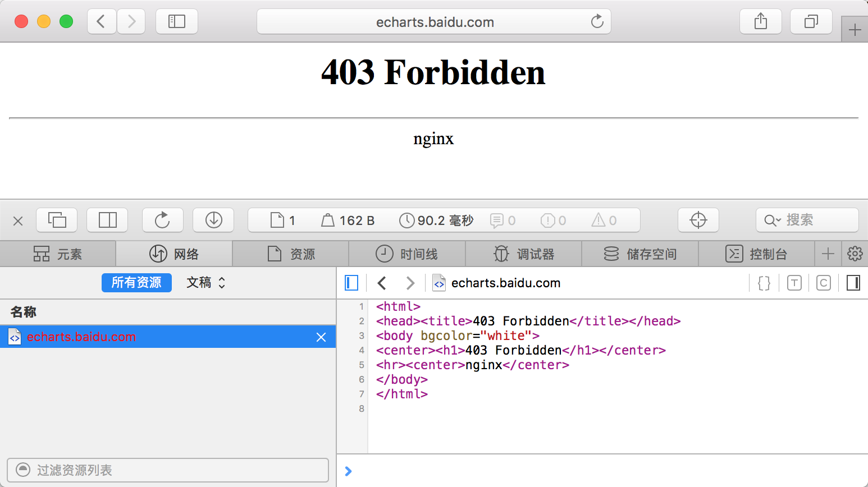The height and width of the screenshot is (487, 868).
Task: Start element selection with crosshair icon
Action: (x=698, y=220)
